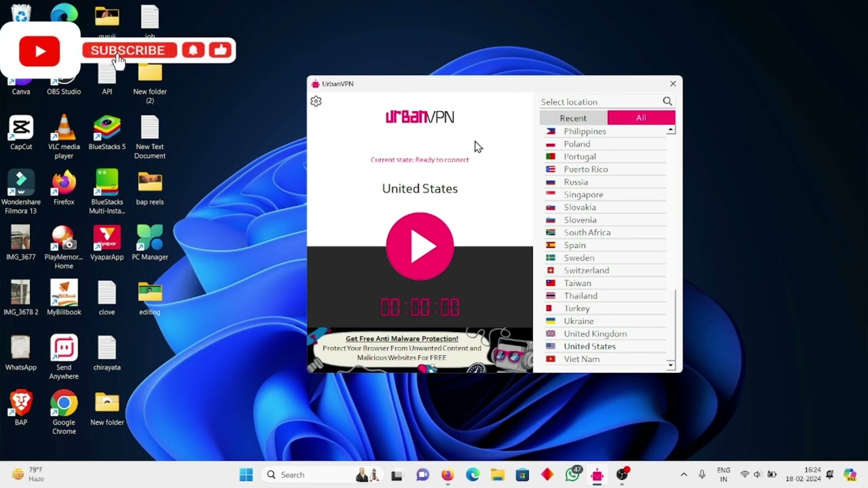Image resolution: width=868 pixels, height=488 pixels.
Task: Select Thailand from the location list
Action: (x=606, y=296)
